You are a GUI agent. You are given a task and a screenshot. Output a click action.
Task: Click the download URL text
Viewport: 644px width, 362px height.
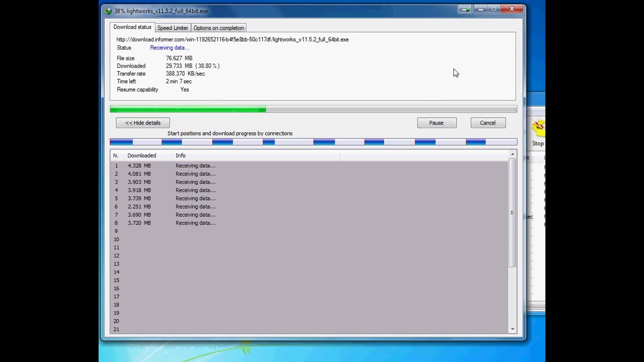(232, 39)
